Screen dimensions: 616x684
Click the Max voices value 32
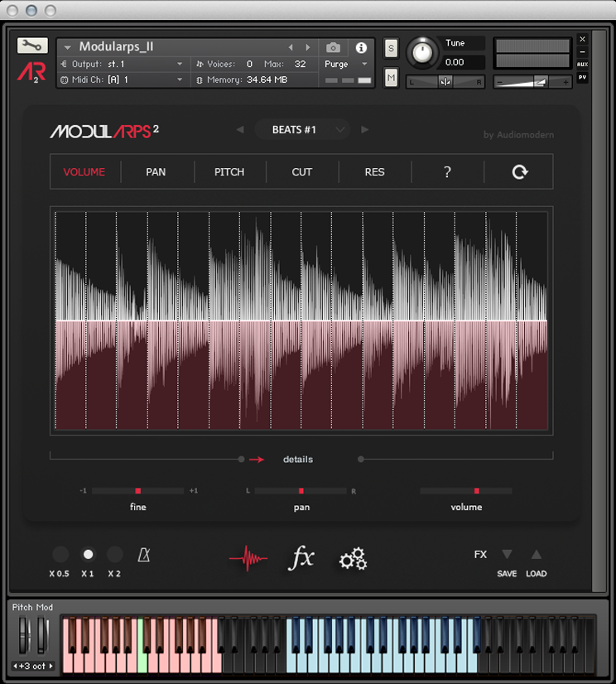coord(301,64)
